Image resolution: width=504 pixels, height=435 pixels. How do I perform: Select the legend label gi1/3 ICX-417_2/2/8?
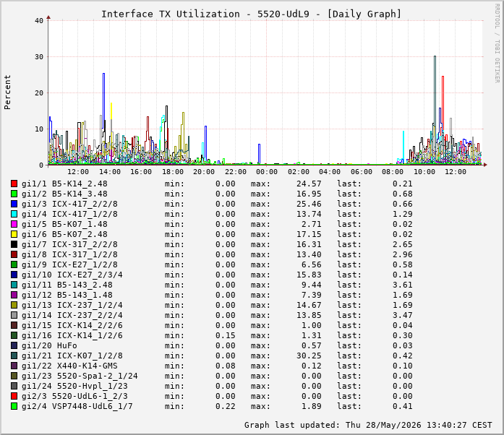(x=69, y=204)
